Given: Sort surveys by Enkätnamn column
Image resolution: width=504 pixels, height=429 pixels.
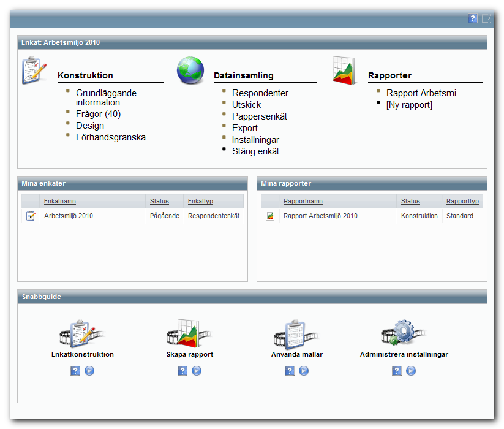Looking at the screenshot, I should tap(60, 201).
